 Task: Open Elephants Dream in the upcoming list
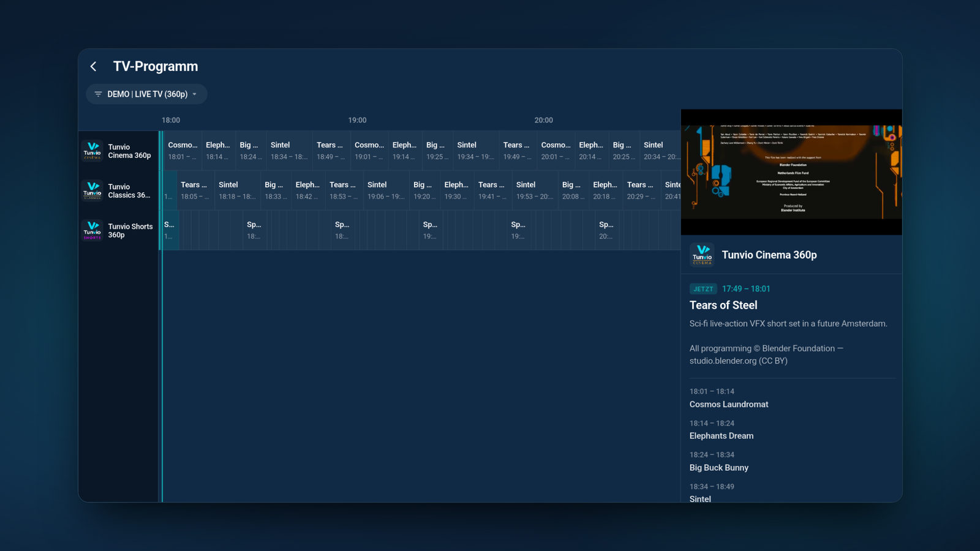coord(722,436)
